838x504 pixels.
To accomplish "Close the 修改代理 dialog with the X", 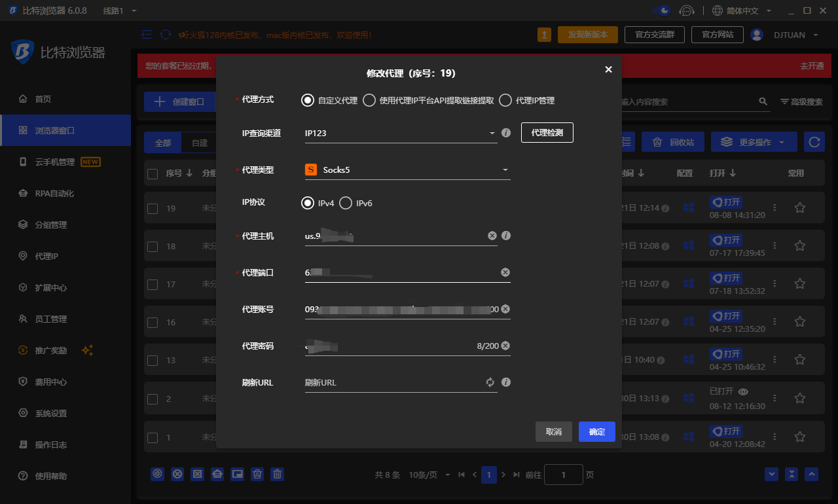I will point(608,69).
